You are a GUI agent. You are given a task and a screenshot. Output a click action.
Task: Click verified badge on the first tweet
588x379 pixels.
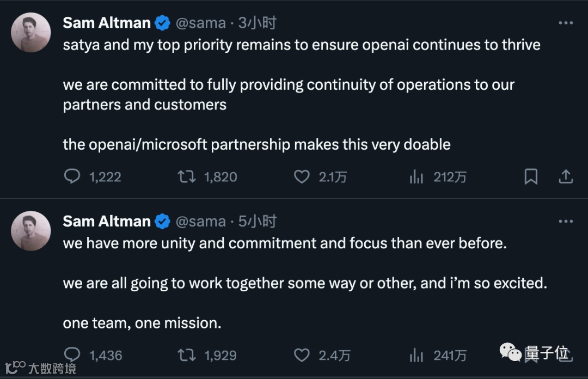pyautogui.click(x=162, y=23)
